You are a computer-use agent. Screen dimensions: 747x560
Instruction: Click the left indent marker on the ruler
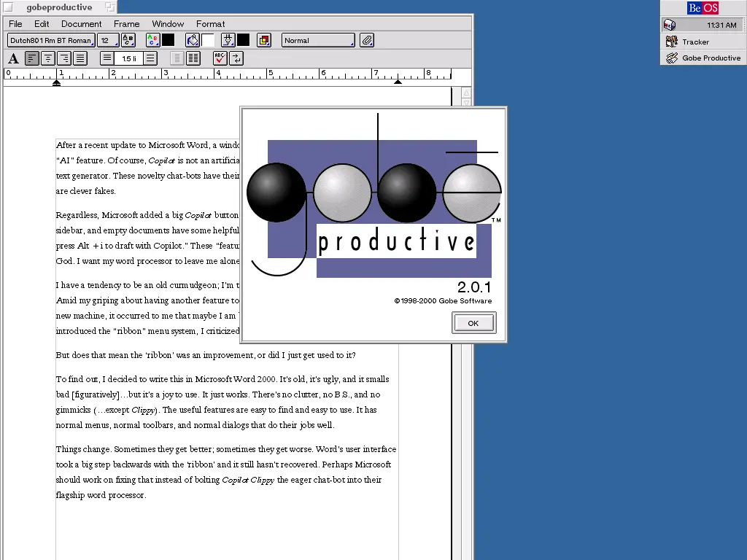coord(57,82)
